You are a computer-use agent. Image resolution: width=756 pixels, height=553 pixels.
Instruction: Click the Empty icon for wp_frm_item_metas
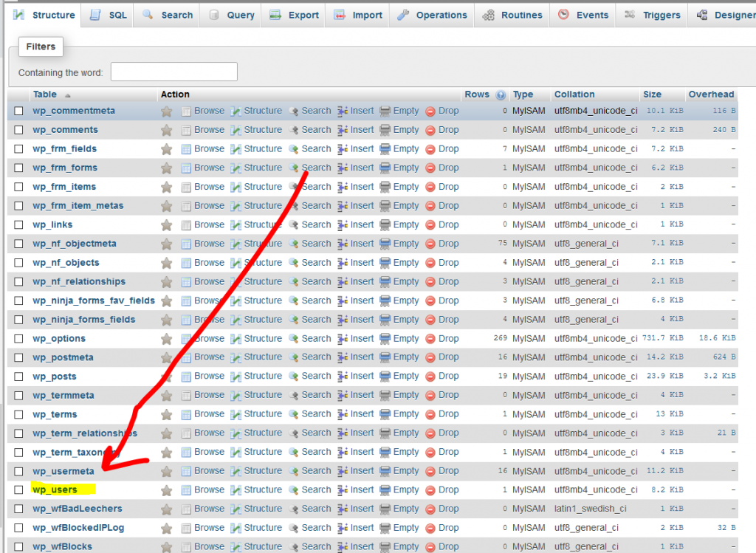(385, 206)
